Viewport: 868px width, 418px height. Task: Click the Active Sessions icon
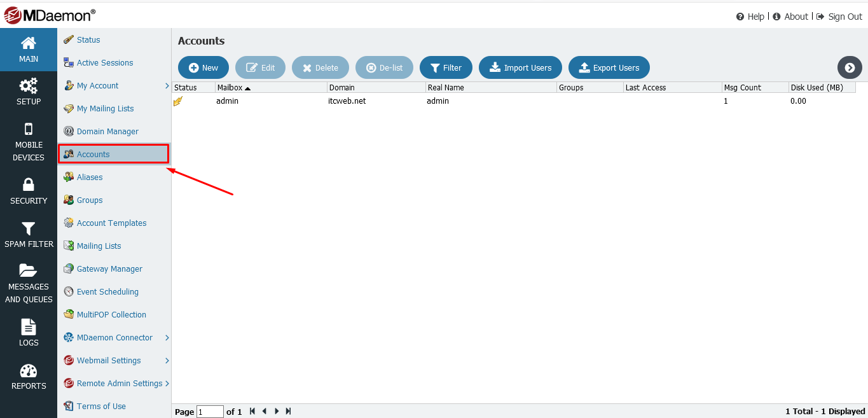(69, 62)
